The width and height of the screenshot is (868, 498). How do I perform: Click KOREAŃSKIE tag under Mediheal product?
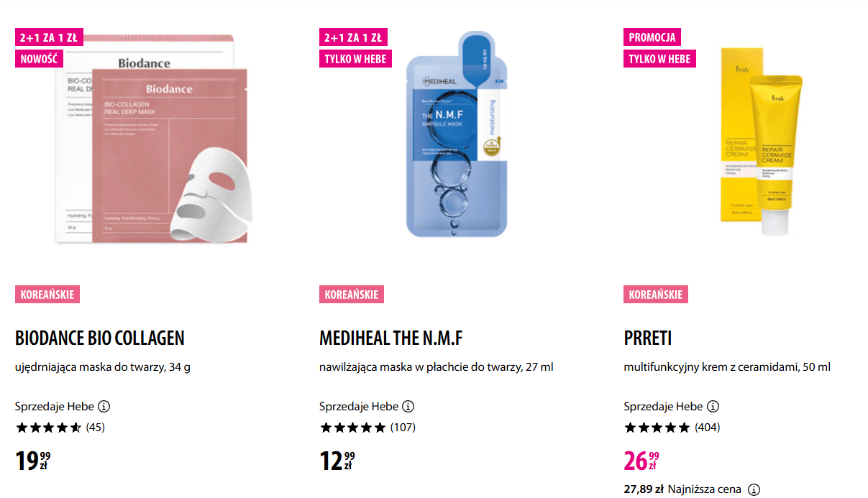coord(352,295)
